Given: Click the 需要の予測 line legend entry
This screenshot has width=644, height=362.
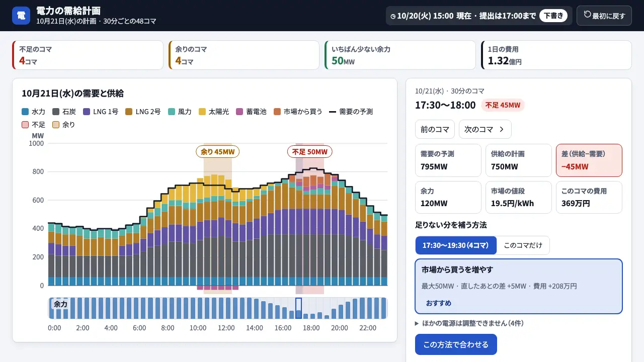Looking at the screenshot, I should (351, 112).
